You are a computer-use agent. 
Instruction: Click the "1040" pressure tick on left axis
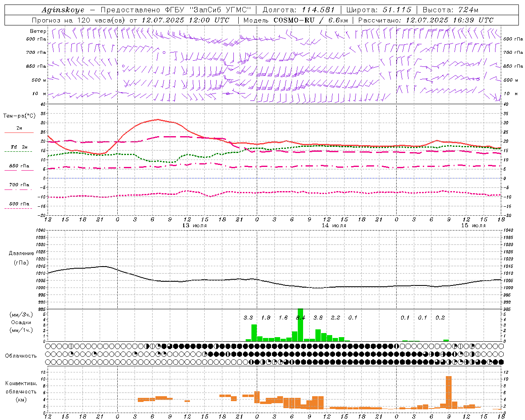click(40, 230)
